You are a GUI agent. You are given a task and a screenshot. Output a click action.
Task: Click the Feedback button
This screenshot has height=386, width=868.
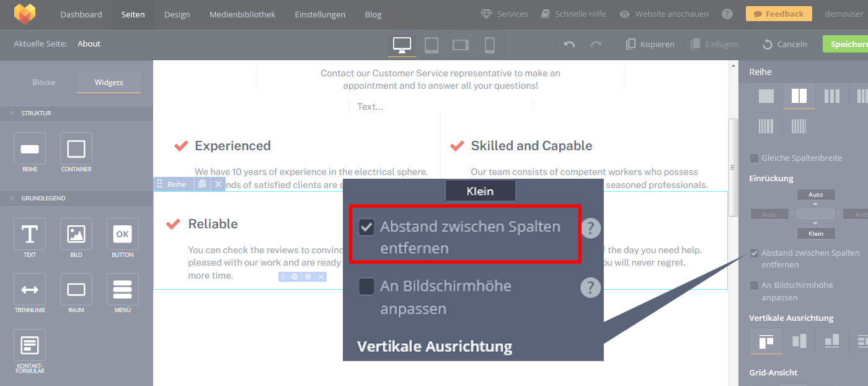click(778, 14)
